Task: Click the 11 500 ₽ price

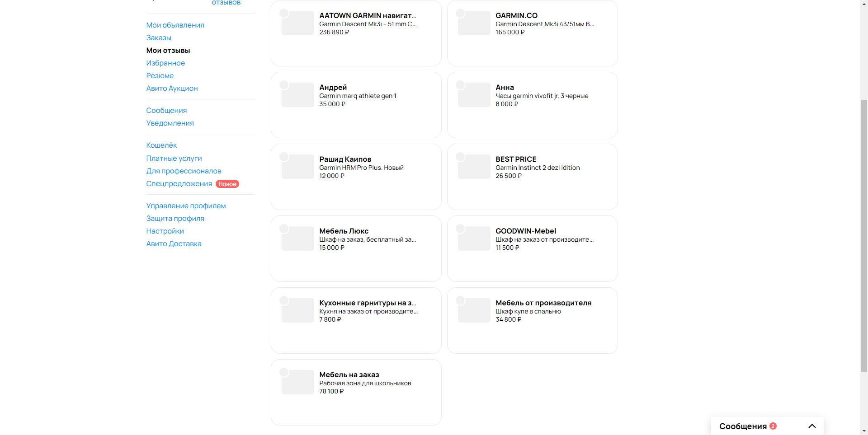Action: tap(507, 248)
